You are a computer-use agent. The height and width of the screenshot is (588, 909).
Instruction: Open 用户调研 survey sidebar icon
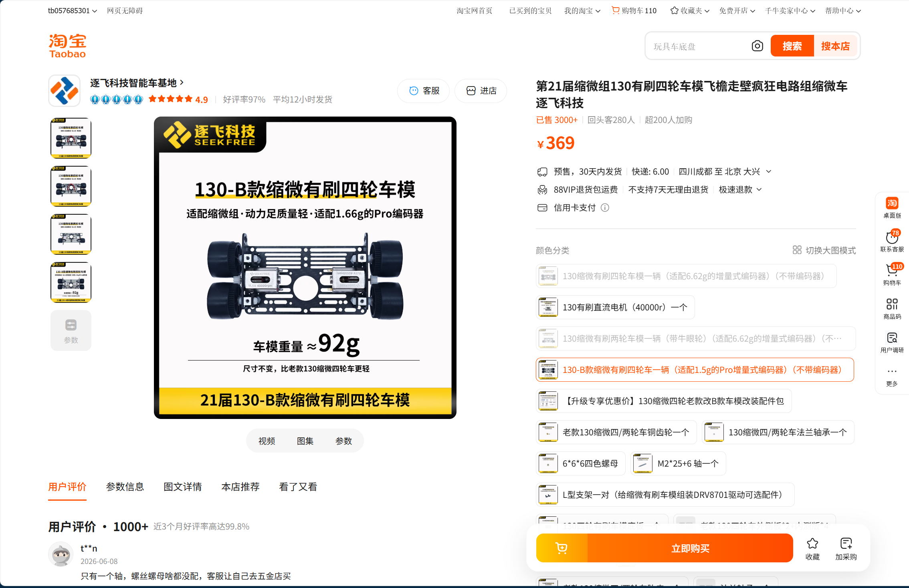pos(892,342)
